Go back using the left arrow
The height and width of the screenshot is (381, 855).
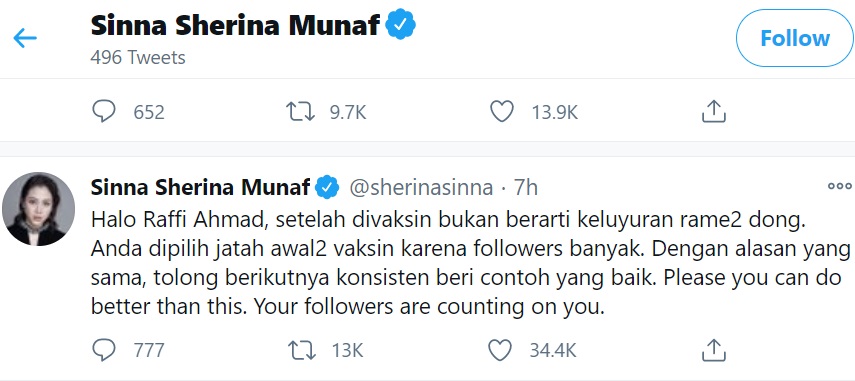pyautogui.click(x=25, y=39)
